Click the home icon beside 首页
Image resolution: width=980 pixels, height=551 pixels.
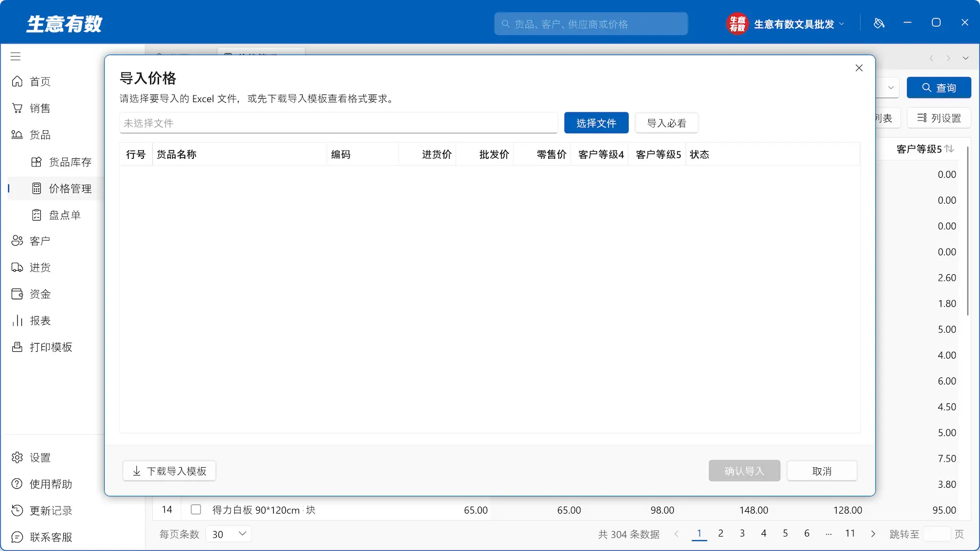point(17,81)
